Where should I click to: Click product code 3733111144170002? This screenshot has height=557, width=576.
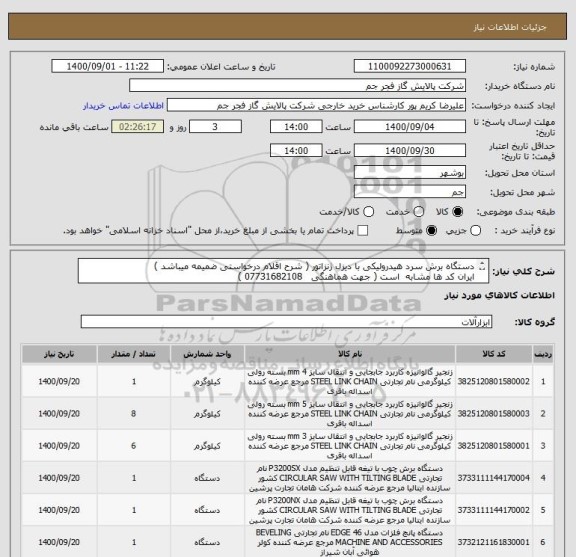pyautogui.click(x=494, y=510)
